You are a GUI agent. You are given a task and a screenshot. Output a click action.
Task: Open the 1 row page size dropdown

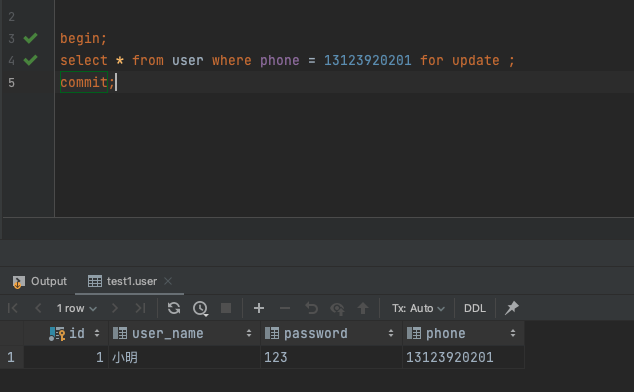coord(76,308)
